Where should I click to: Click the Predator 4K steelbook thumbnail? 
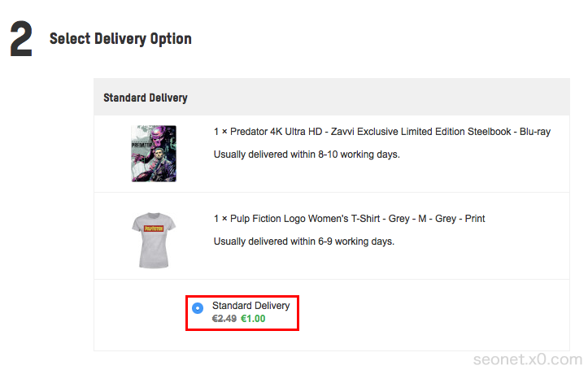click(x=154, y=153)
